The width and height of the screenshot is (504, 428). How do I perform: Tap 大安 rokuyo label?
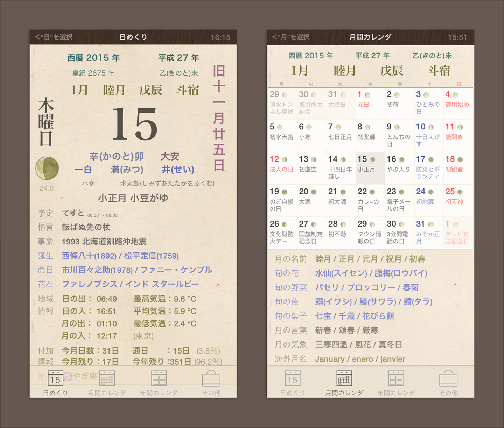pos(170,156)
